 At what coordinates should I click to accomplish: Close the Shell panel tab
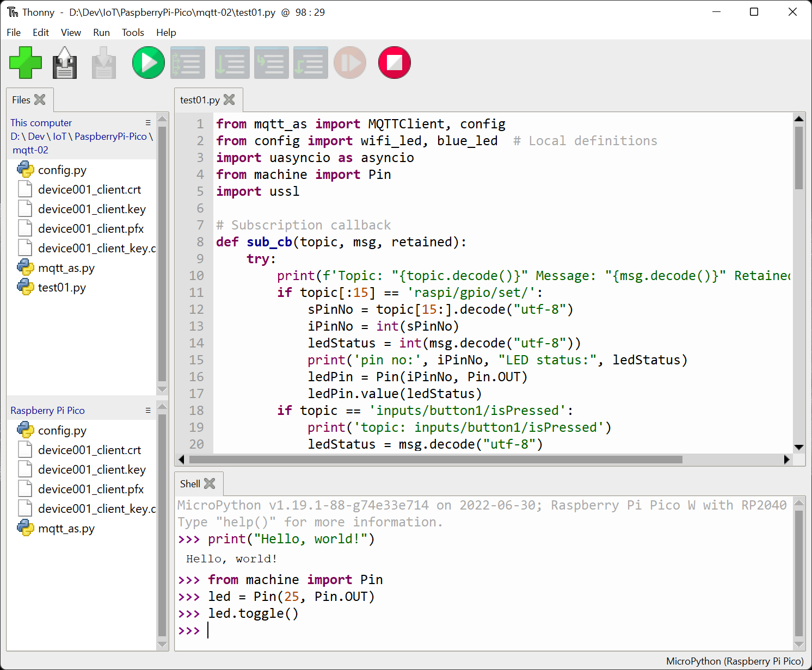210,483
